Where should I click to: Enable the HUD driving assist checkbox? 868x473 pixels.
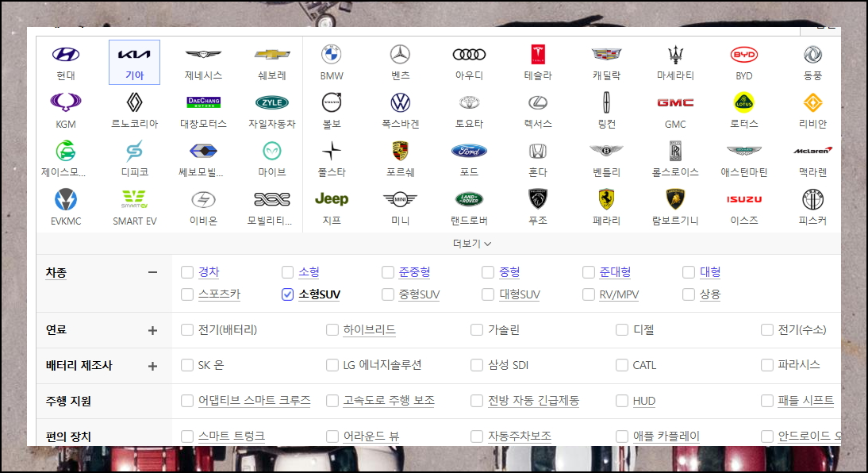(622, 401)
